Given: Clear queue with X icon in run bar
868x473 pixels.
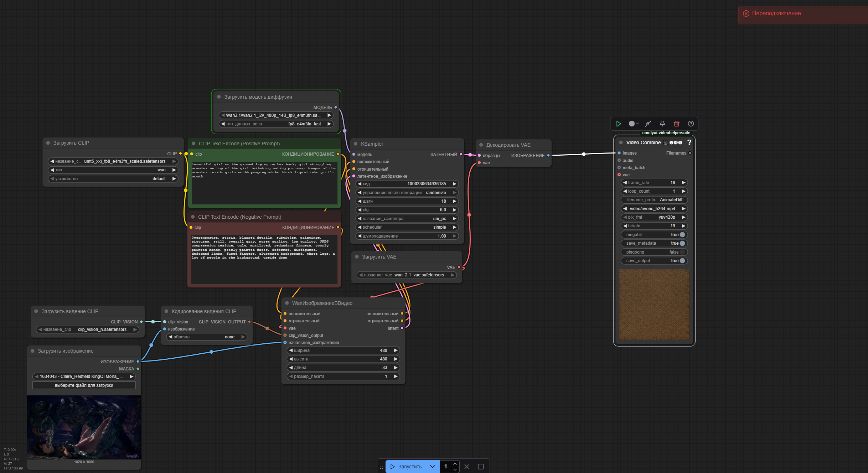Looking at the screenshot, I should pyautogui.click(x=467, y=467).
